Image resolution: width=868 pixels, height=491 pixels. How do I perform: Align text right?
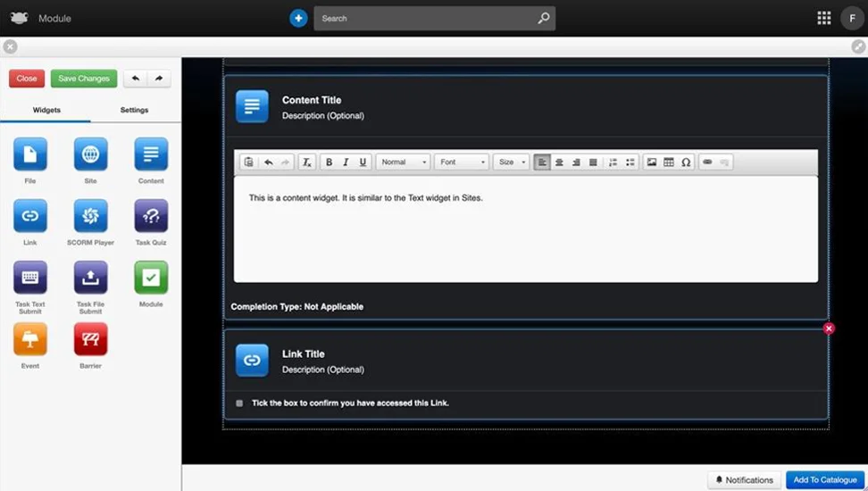tap(576, 162)
